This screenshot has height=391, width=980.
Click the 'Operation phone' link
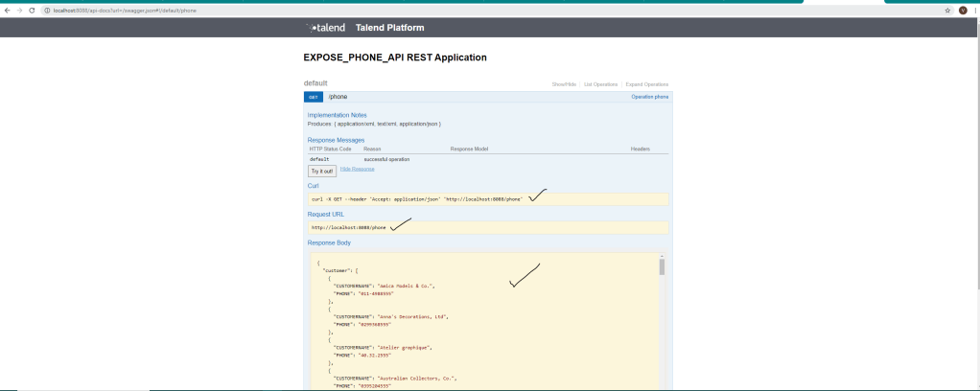coord(649,97)
